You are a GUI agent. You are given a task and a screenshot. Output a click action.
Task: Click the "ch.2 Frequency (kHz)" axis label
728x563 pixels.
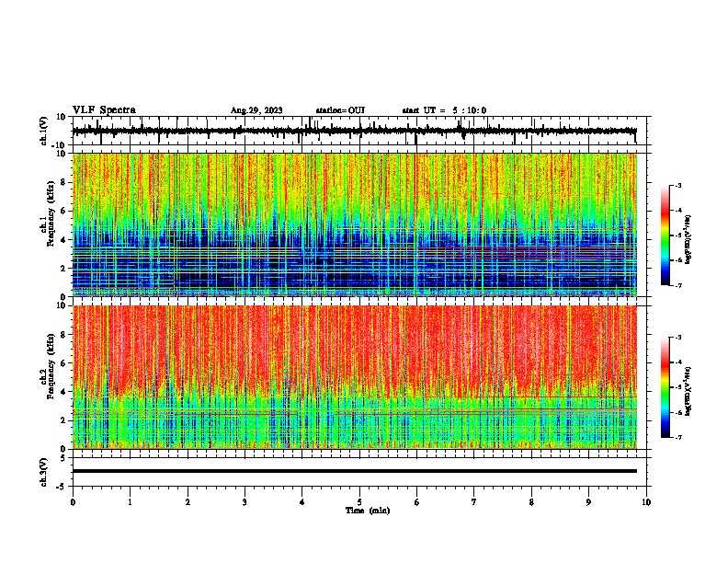pyautogui.click(x=49, y=366)
